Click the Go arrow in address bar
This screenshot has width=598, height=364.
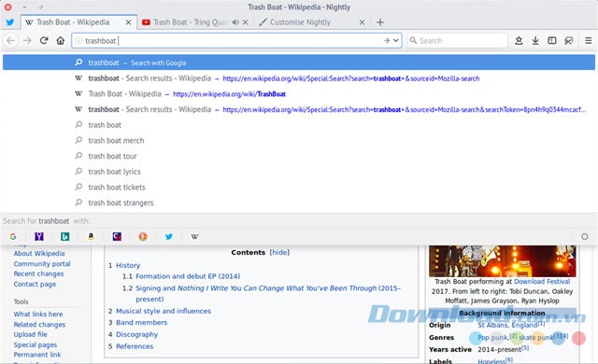click(x=387, y=40)
